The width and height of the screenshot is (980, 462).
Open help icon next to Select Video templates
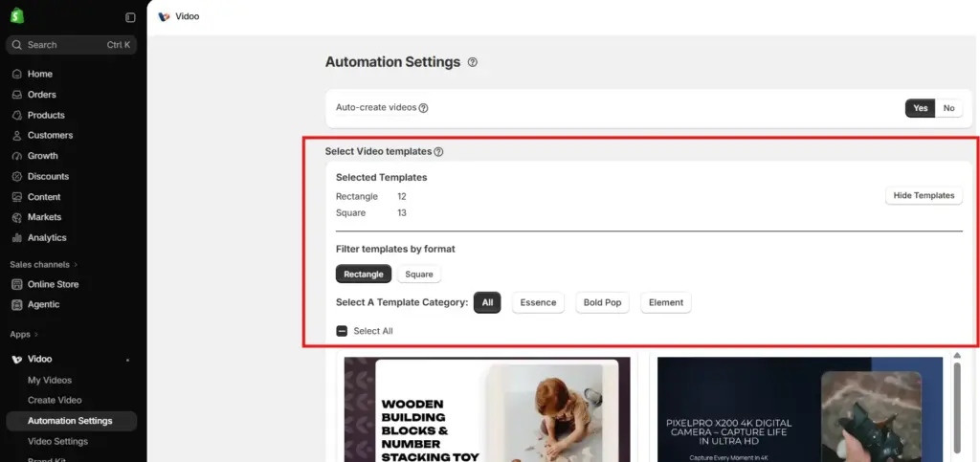(x=438, y=152)
